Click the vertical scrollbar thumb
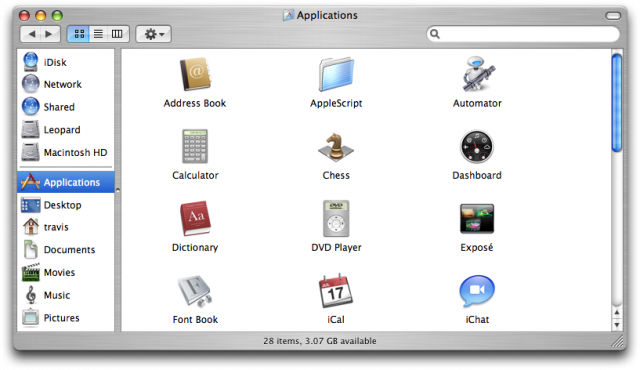Image resolution: width=640 pixels, height=370 pixels. (617, 103)
